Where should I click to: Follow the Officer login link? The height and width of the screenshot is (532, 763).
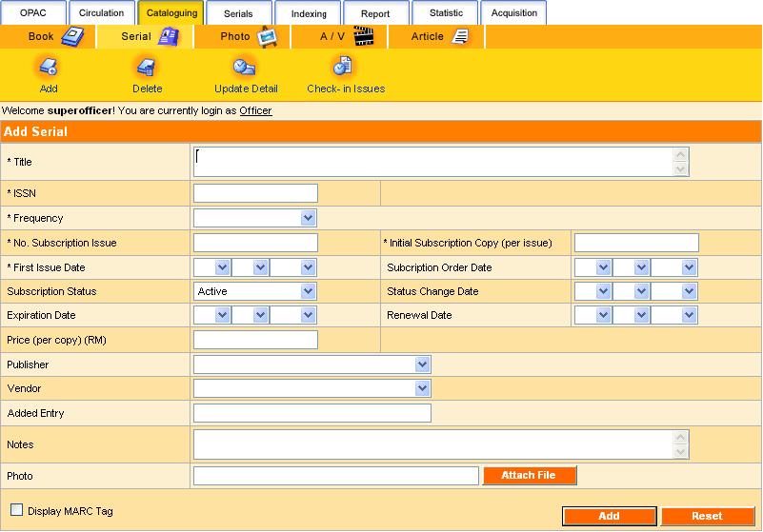point(255,111)
